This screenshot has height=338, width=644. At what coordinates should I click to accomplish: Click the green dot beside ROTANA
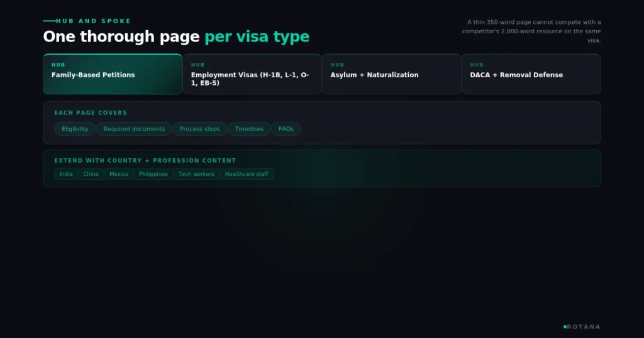click(x=565, y=327)
